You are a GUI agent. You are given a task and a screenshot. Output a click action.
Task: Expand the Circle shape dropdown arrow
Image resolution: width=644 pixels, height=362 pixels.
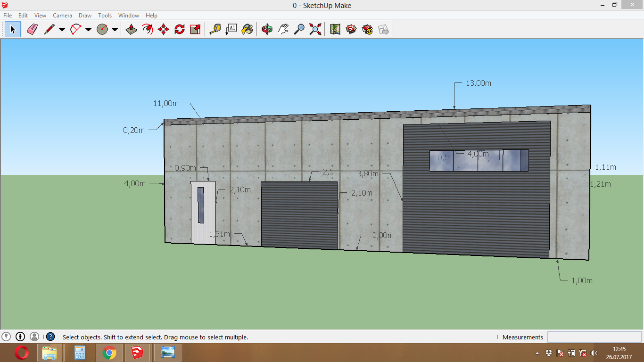[115, 30]
